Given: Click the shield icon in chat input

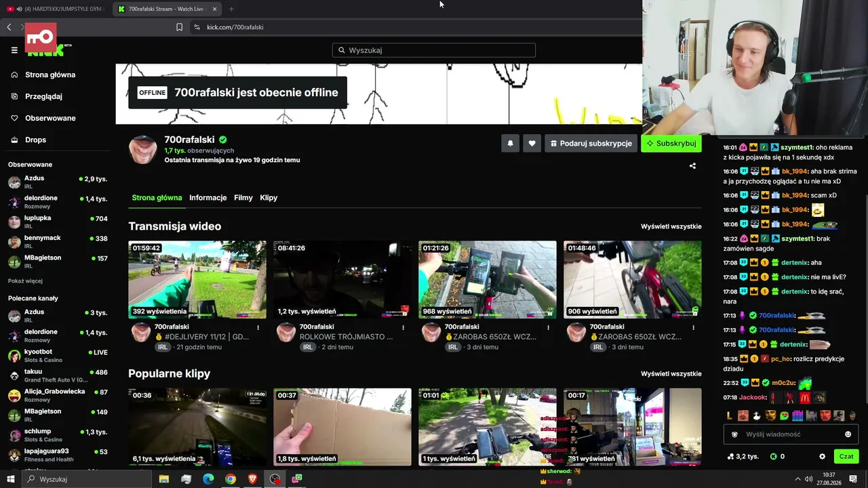Looking at the screenshot, I should tap(734, 434).
